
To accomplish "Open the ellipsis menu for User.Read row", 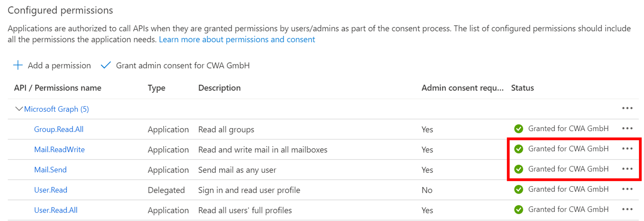I will (627, 189).
